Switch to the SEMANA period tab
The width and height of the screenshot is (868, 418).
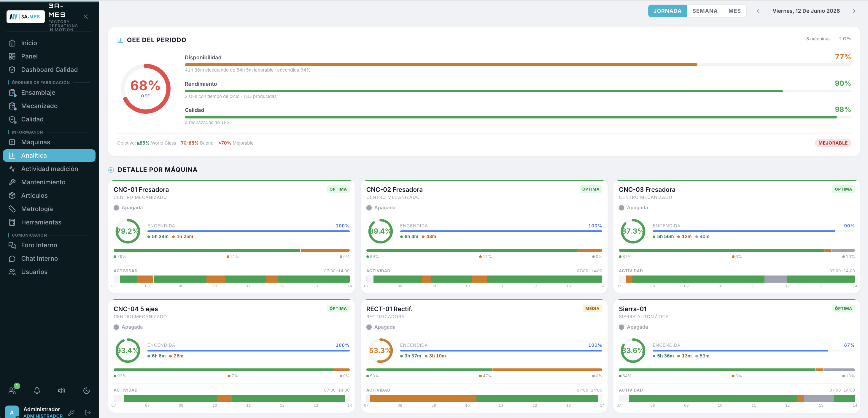705,11
